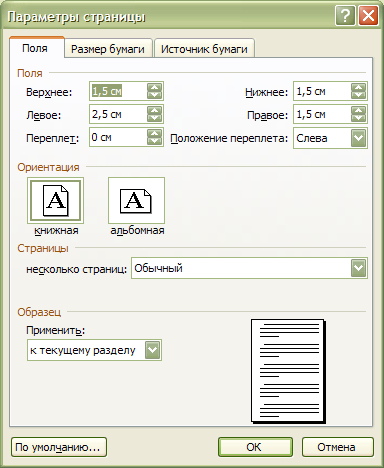Expand the несколько страниц dropdown arrow
Screen dimensions: 384x468
358,268
